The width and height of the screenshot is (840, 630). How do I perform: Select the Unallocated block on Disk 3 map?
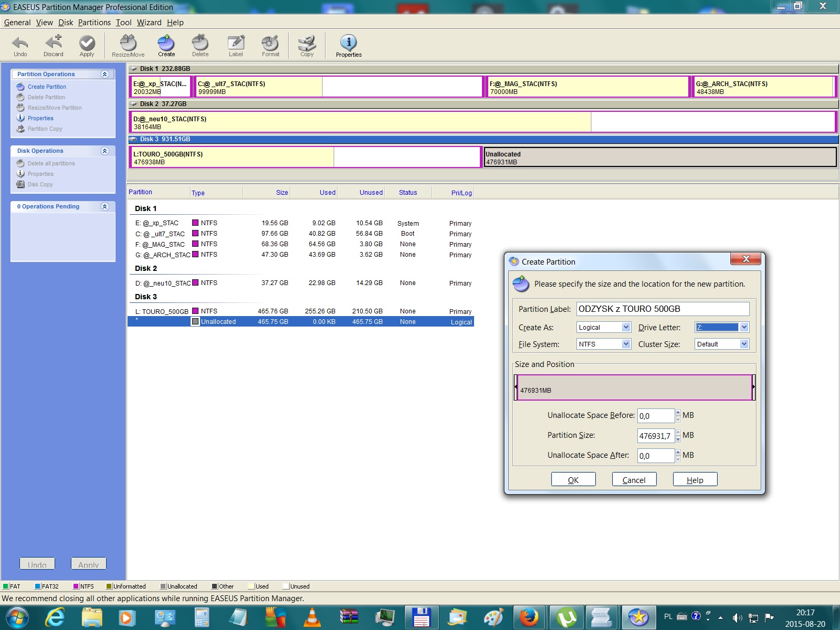click(660, 157)
